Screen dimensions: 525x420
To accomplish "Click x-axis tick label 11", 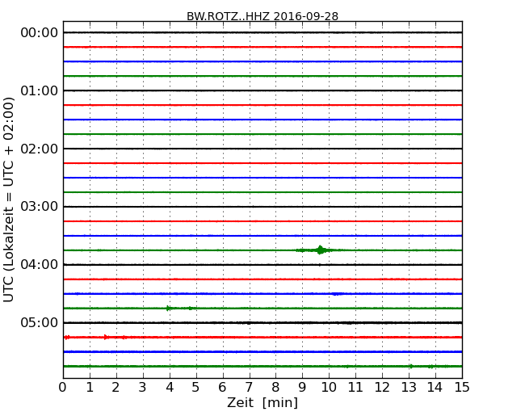I will pos(355,388).
